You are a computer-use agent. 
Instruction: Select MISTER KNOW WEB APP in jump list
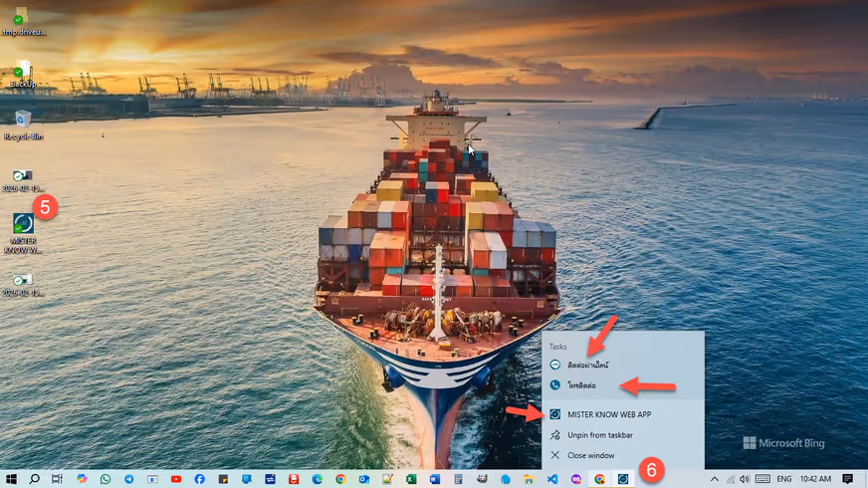(609, 414)
